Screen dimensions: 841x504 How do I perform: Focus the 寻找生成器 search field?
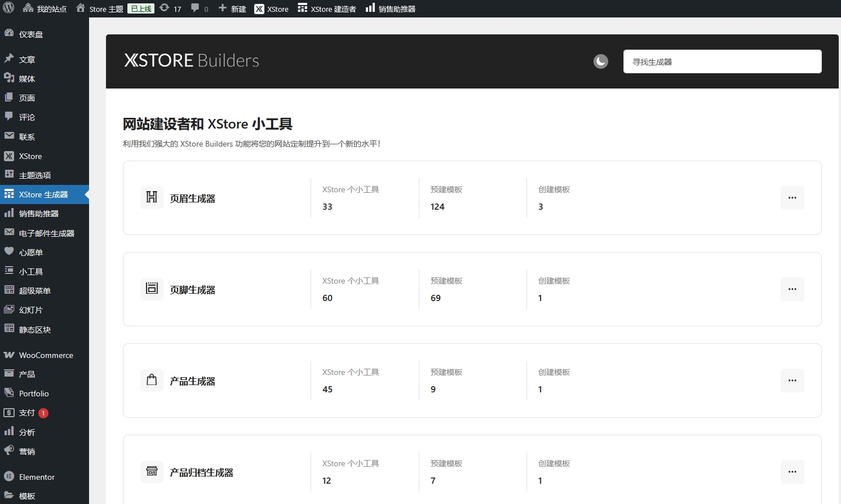(x=722, y=61)
